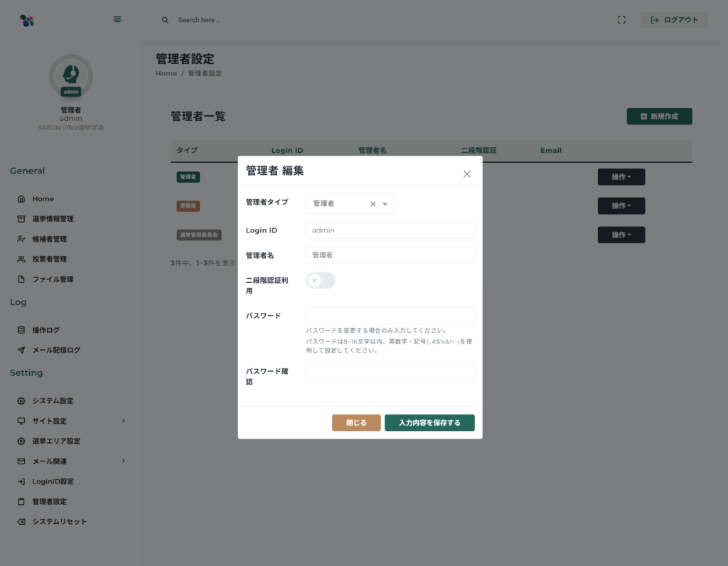The height and width of the screenshot is (566, 728).
Task: Click the 選挙エリア設定 gear icon
Action: [x=21, y=441]
